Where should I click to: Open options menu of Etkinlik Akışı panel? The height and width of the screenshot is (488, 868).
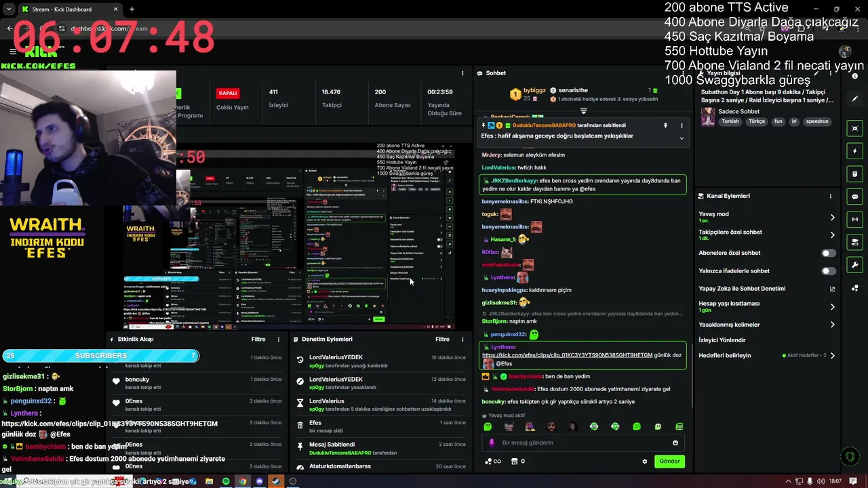278,339
